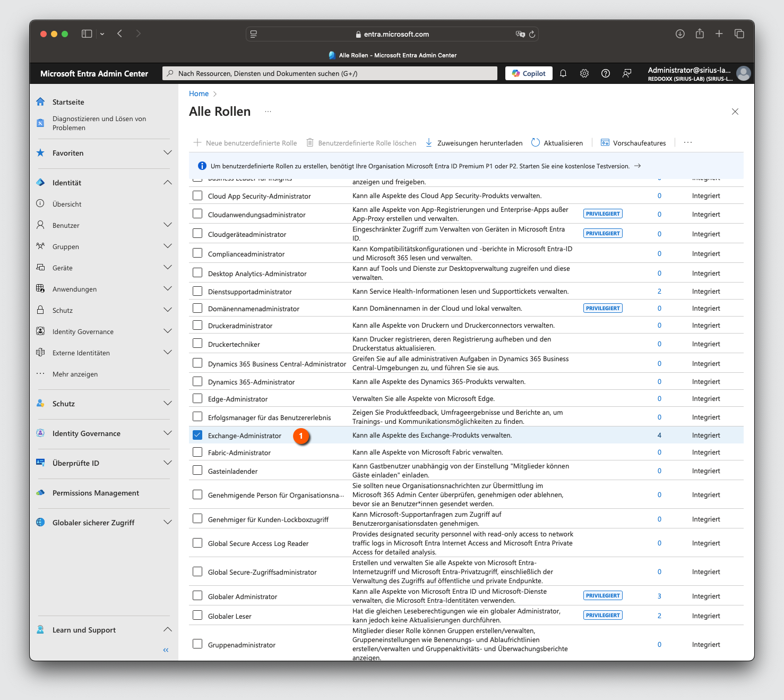Follow the arrow in Testversion banner
Image resolution: width=784 pixels, height=700 pixels.
tap(637, 166)
